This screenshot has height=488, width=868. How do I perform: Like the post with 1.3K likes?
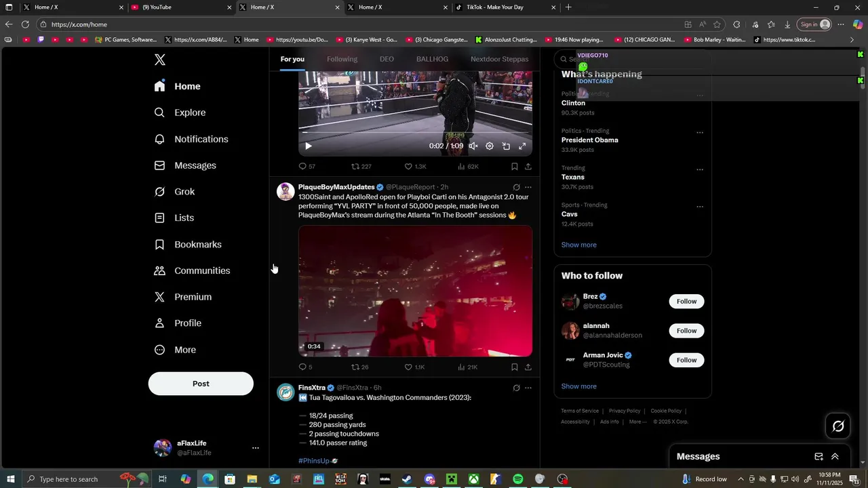(x=415, y=166)
